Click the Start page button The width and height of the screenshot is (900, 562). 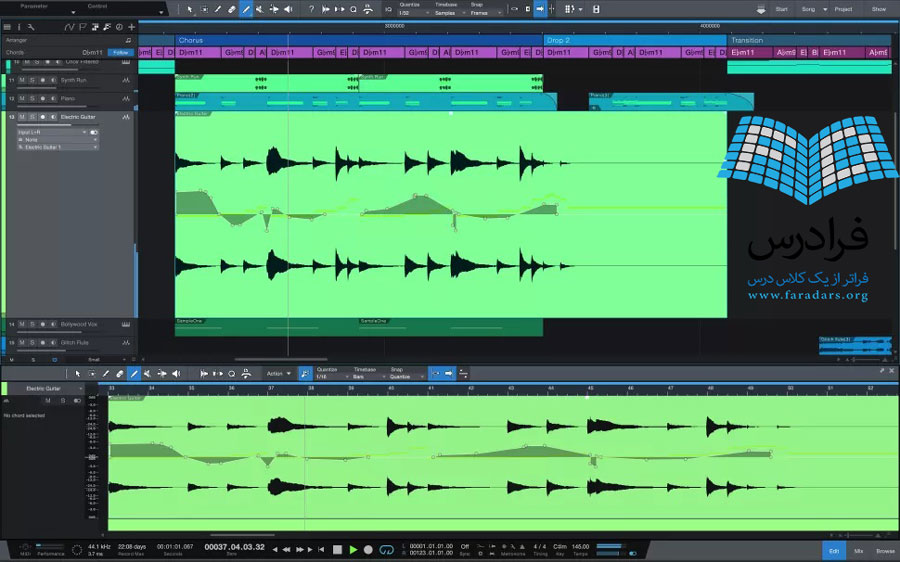[x=781, y=9]
